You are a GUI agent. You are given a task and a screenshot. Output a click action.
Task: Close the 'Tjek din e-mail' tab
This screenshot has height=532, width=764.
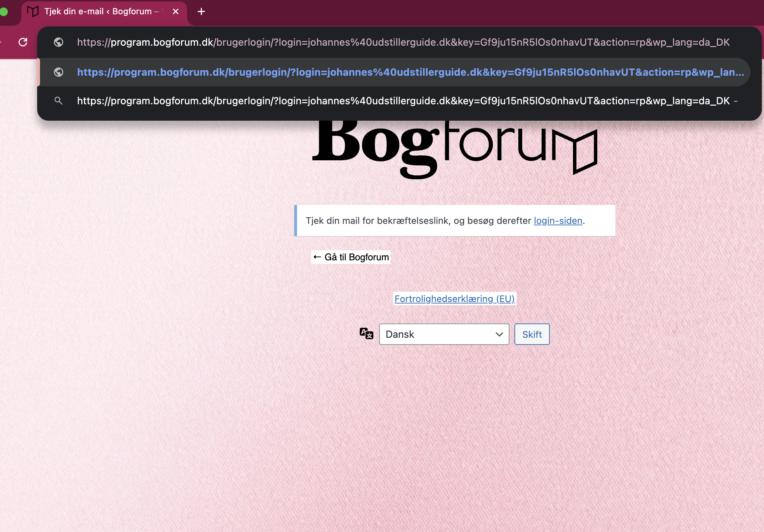(x=176, y=11)
